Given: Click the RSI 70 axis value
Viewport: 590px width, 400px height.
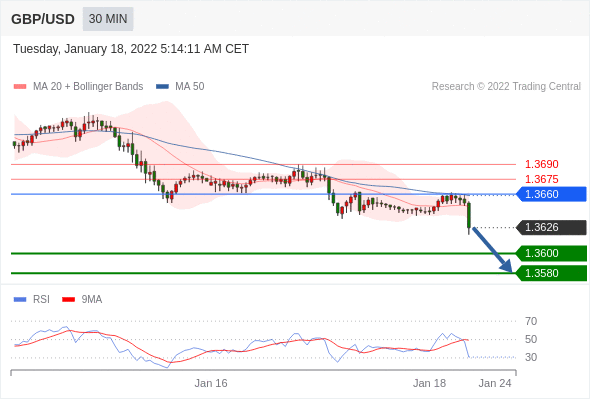Looking at the screenshot, I should 531,321.
